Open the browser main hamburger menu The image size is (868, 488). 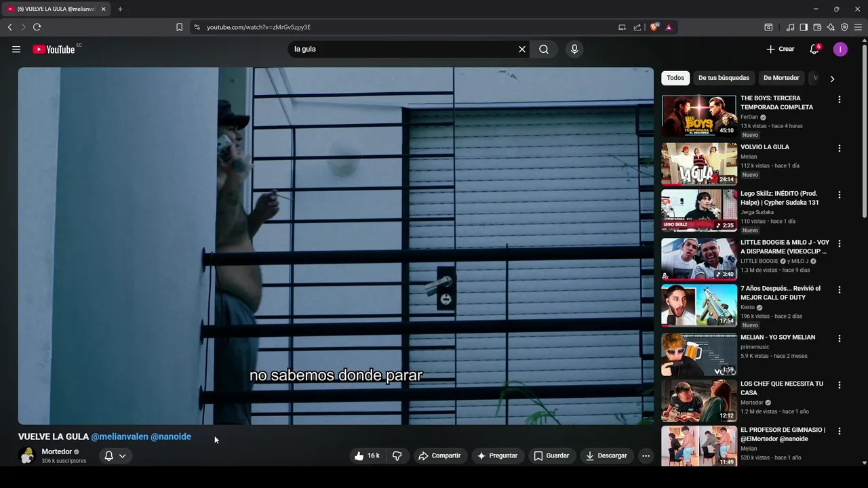pyautogui.click(x=858, y=27)
